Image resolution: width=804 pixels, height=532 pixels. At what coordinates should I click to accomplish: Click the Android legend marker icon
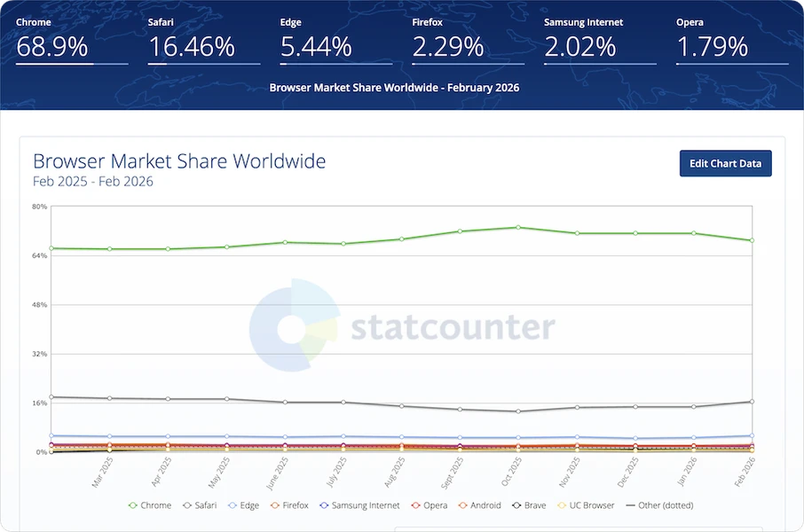(462, 505)
